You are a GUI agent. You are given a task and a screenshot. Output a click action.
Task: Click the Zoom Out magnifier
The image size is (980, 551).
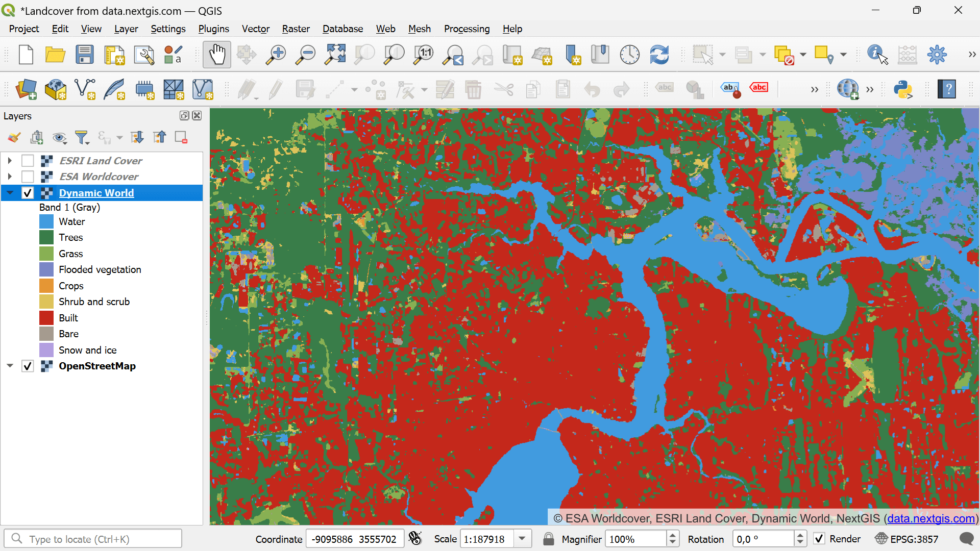[x=306, y=55]
